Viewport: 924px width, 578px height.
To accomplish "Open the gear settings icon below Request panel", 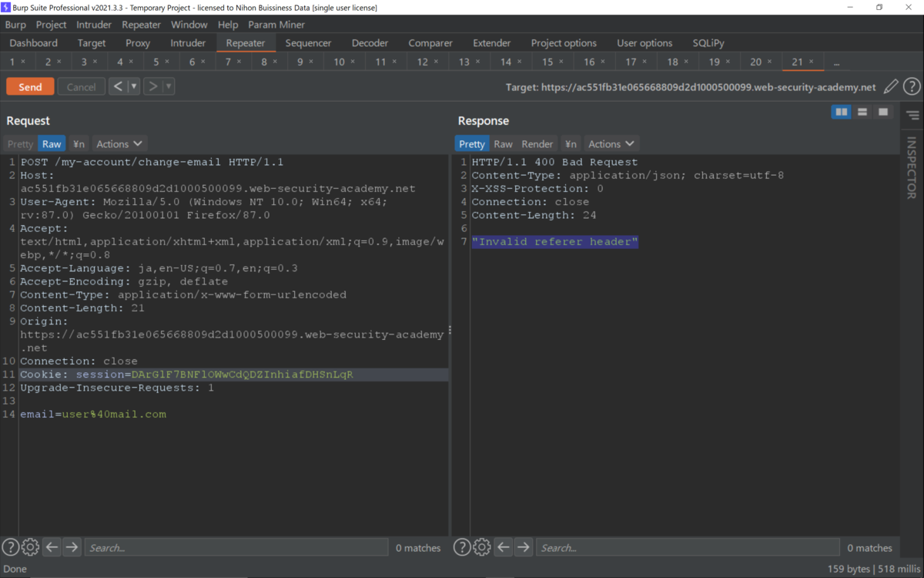I will (30, 546).
